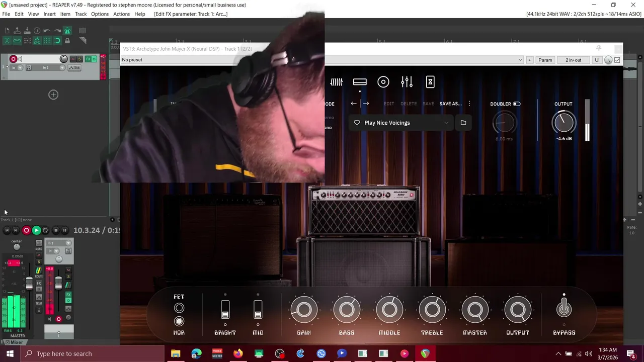The image size is (644, 362).
Task: Click track 1 TRIM envelope button
Action: (x=74, y=67)
